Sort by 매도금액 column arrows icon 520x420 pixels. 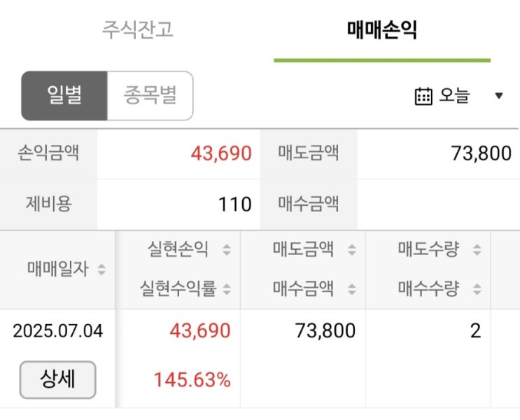351,249
